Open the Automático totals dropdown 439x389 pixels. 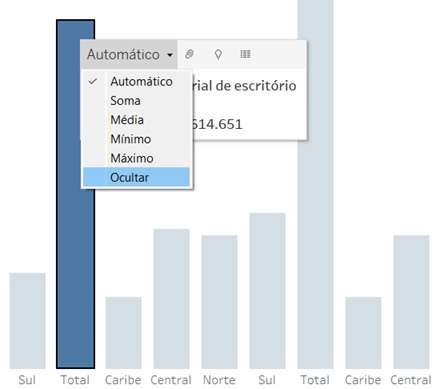click(x=129, y=55)
